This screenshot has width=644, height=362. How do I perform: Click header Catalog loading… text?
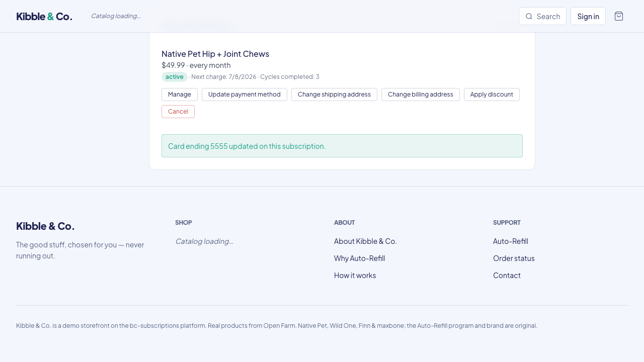click(116, 16)
